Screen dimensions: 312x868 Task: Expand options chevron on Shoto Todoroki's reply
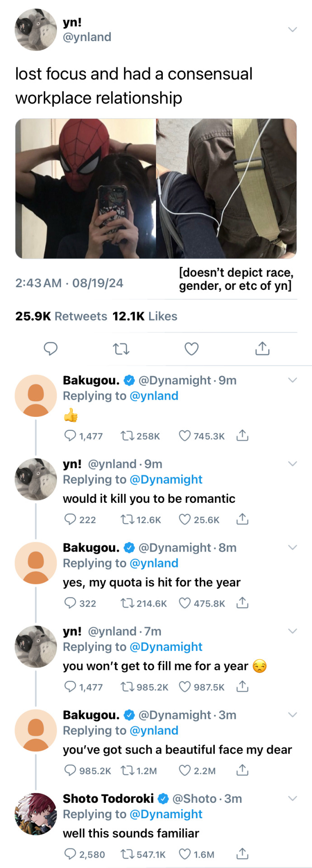coord(293,798)
